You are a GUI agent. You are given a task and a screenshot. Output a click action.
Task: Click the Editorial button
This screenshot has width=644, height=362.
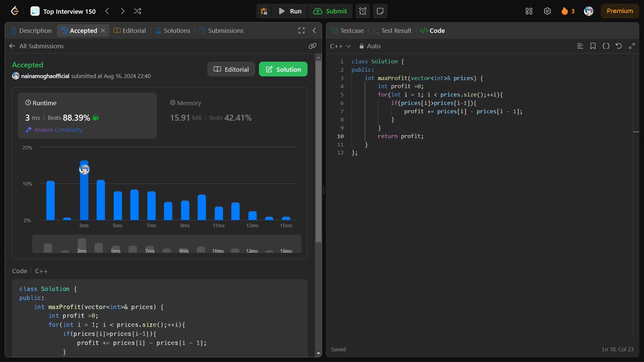(231, 69)
